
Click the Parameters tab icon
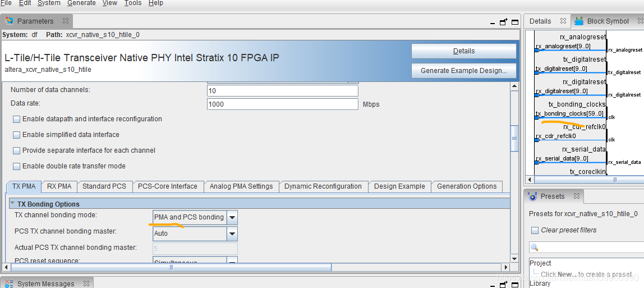point(9,21)
